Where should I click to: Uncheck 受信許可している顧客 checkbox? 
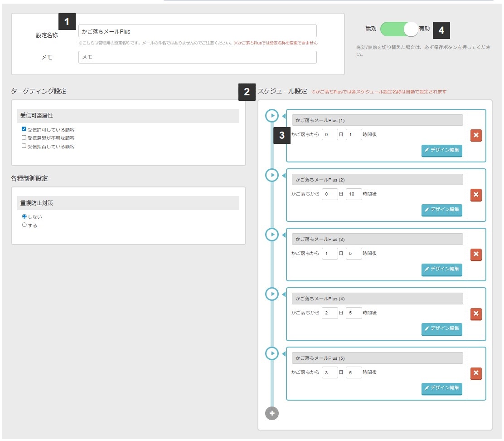tap(24, 129)
